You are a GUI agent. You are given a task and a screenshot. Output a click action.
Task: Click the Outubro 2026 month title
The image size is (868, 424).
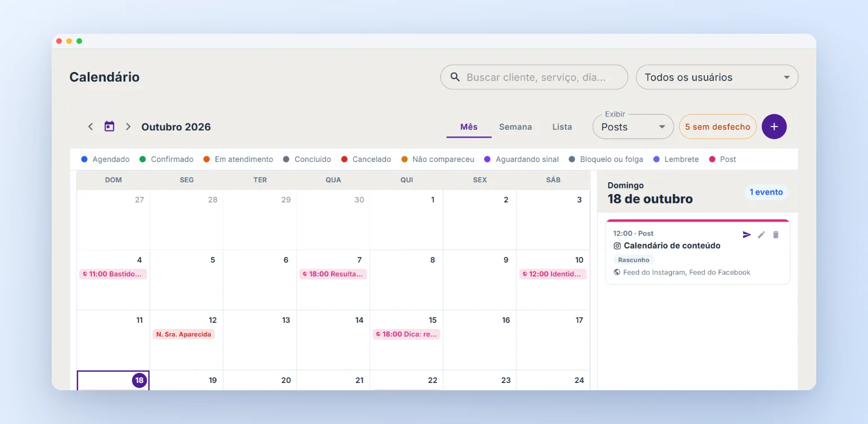[x=176, y=127]
